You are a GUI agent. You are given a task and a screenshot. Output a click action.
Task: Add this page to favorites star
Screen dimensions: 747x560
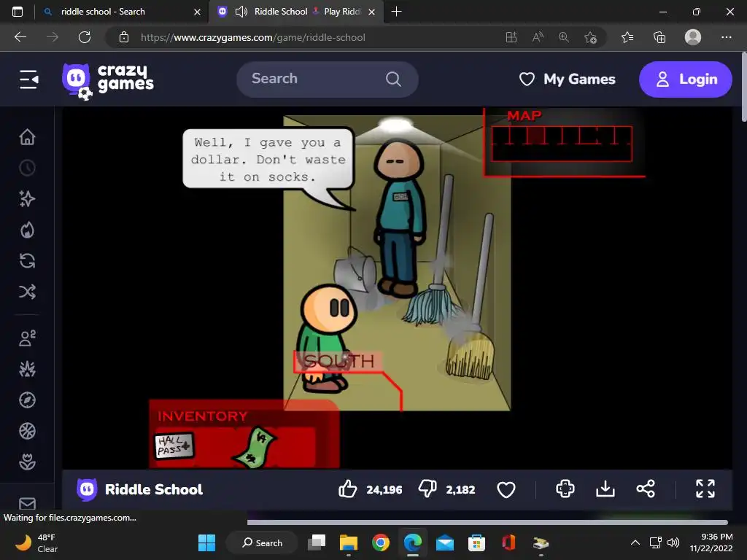590,37
